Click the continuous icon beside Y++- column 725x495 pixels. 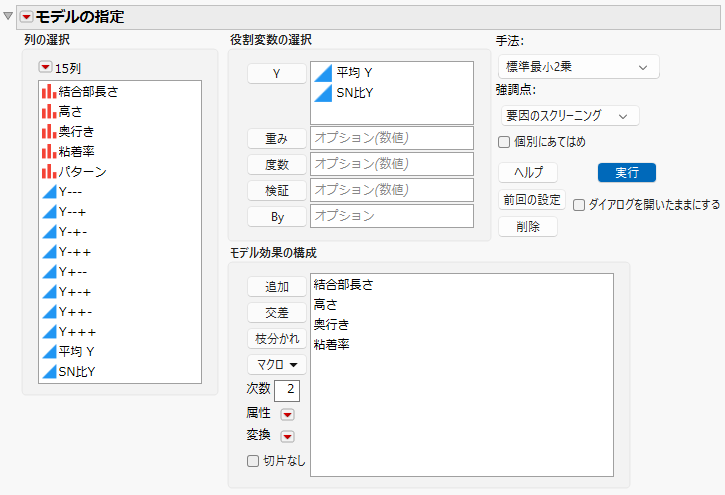coord(49,312)
